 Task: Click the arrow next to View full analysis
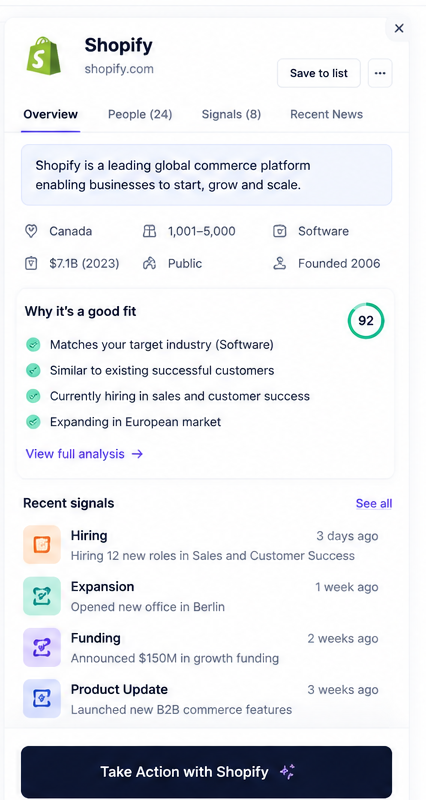[x=137, y=454]
